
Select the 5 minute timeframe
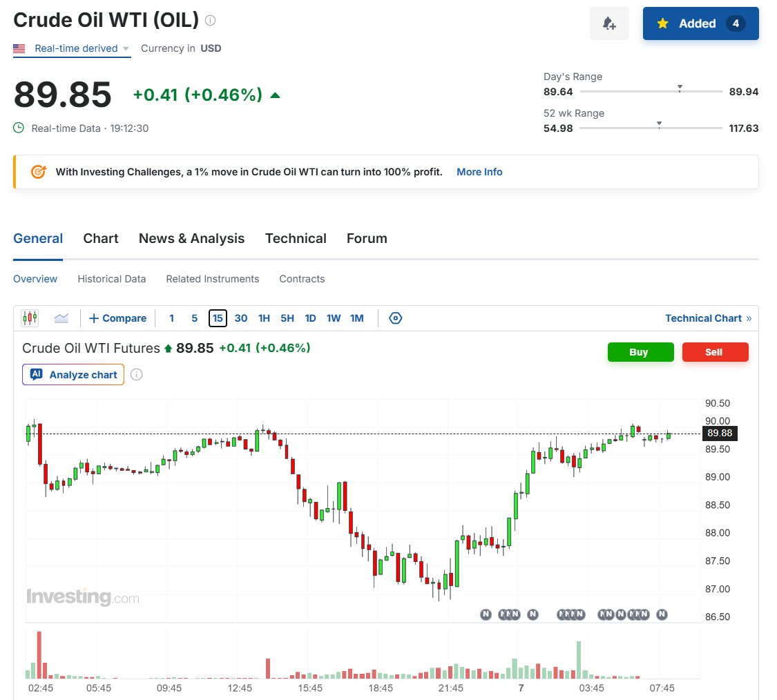click(194, 318)
